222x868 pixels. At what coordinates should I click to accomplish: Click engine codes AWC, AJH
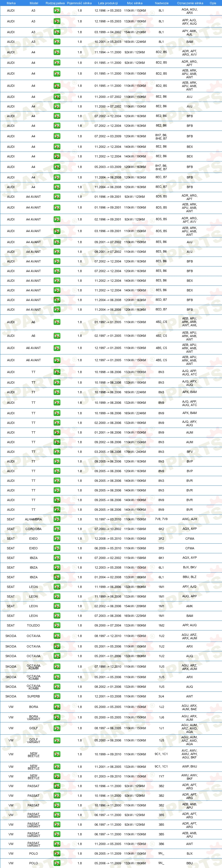click(190, 519)
